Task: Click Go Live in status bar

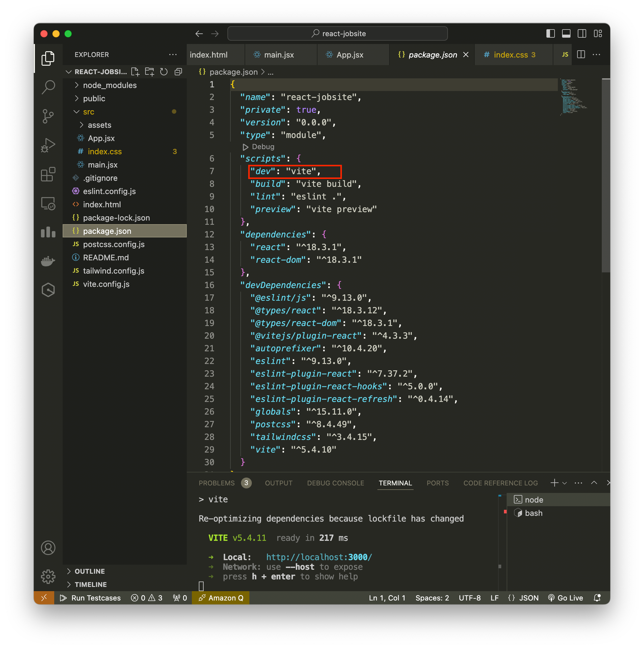Action: click(x=565, y=597)
